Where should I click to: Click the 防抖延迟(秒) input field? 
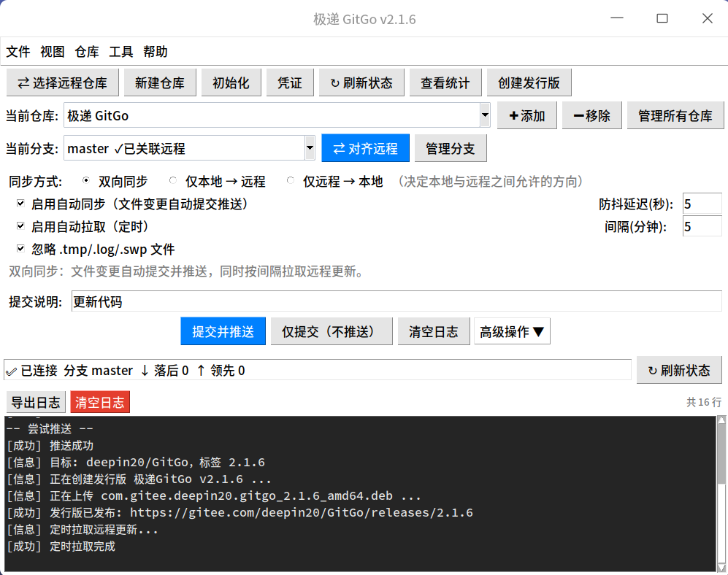pyautogui.click(x=702, y=204)
